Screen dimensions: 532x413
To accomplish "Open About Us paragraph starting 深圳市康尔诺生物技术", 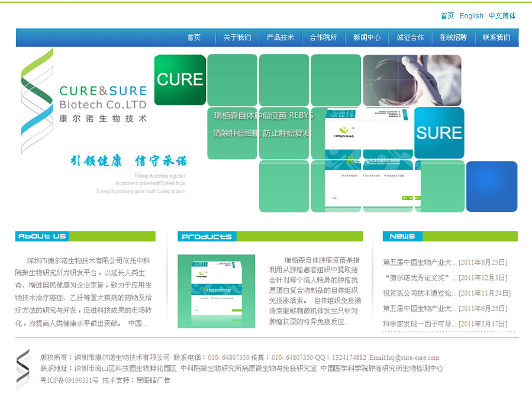I will 83,292.
